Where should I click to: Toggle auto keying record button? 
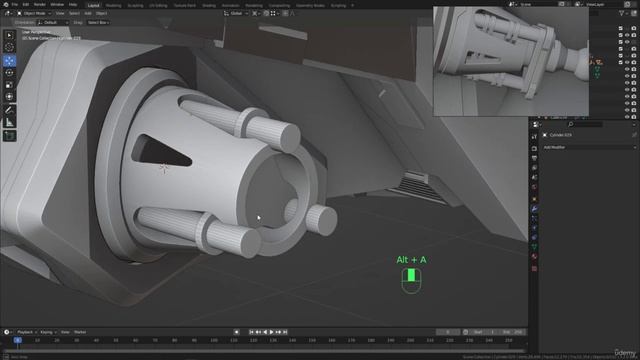tap(236, 332)
